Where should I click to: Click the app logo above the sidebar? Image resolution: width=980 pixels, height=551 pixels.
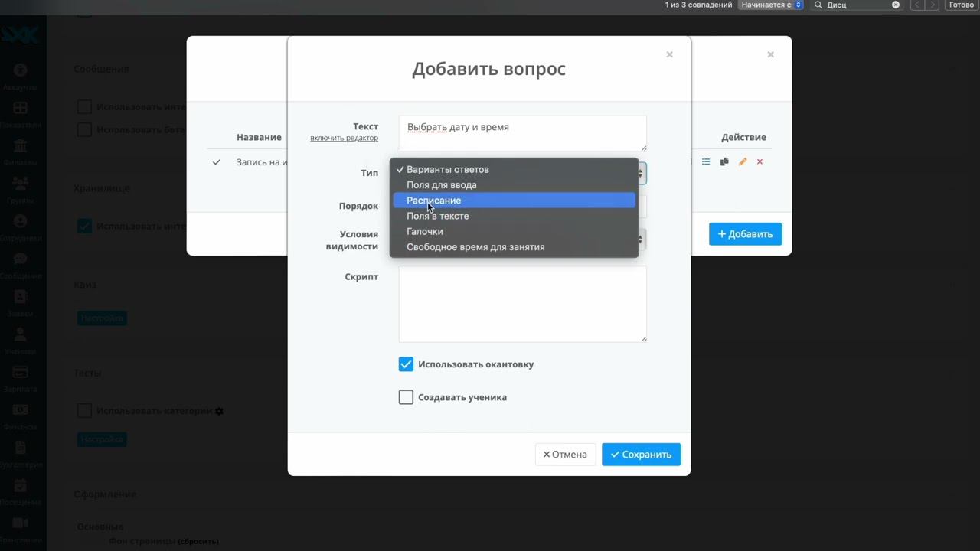coord(20,34)
